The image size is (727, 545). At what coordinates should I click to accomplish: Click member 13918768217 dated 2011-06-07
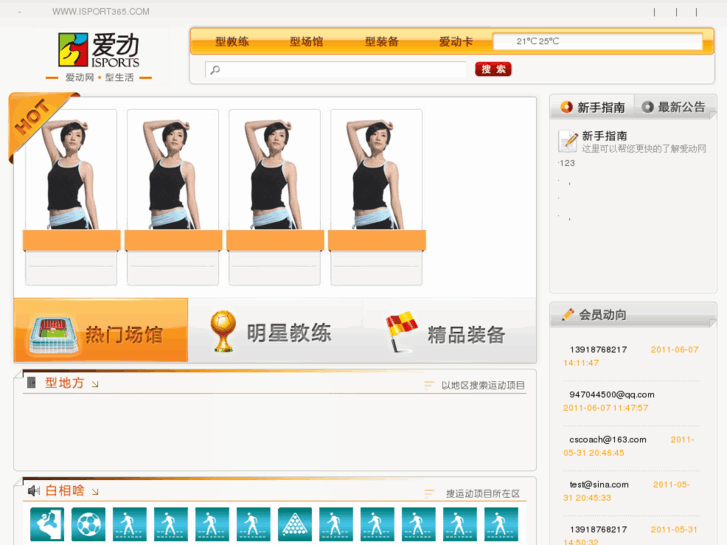(x=598, y=350)
